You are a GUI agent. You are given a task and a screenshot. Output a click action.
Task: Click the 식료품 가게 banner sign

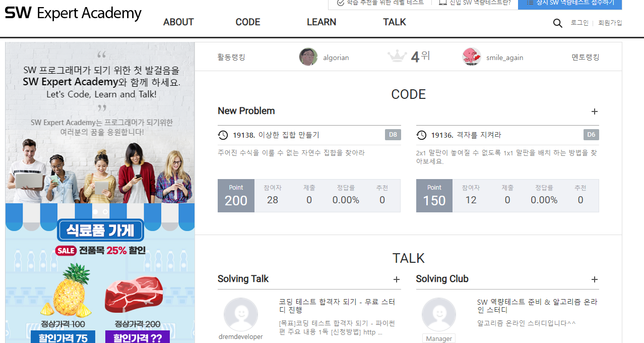click(x=100, y=231)
